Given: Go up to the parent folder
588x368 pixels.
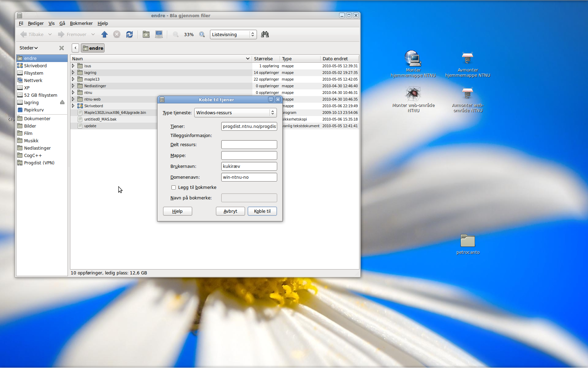Looking at the screenshot, I should pos(104,34).
